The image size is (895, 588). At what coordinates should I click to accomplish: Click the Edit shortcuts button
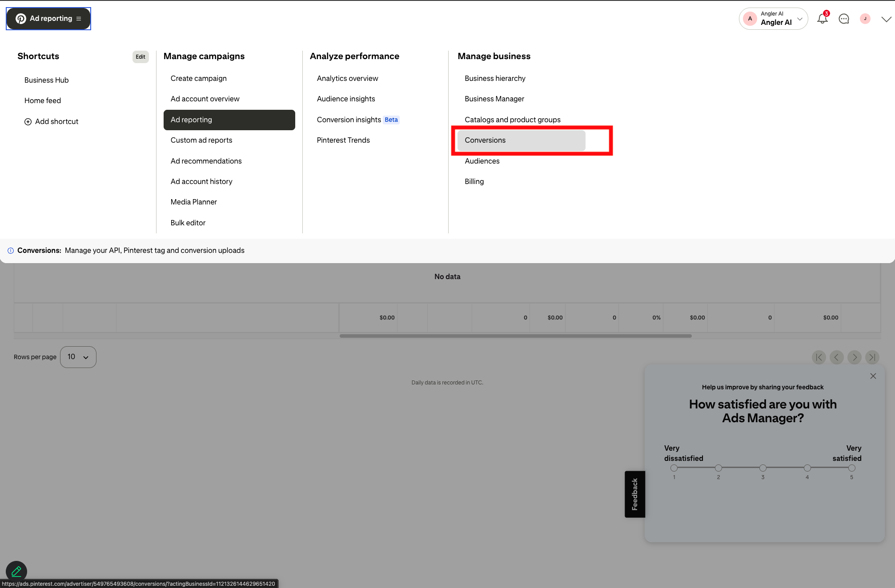tap(140, 56)
